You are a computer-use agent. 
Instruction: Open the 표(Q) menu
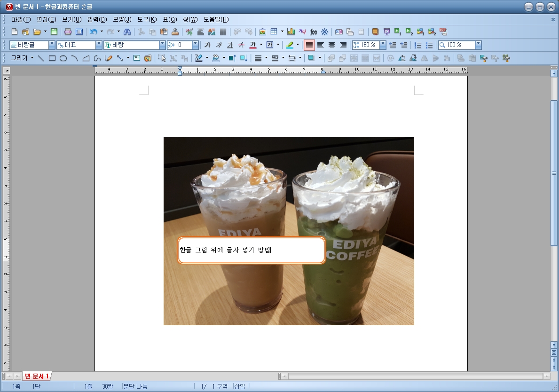[x=170, y=20]
